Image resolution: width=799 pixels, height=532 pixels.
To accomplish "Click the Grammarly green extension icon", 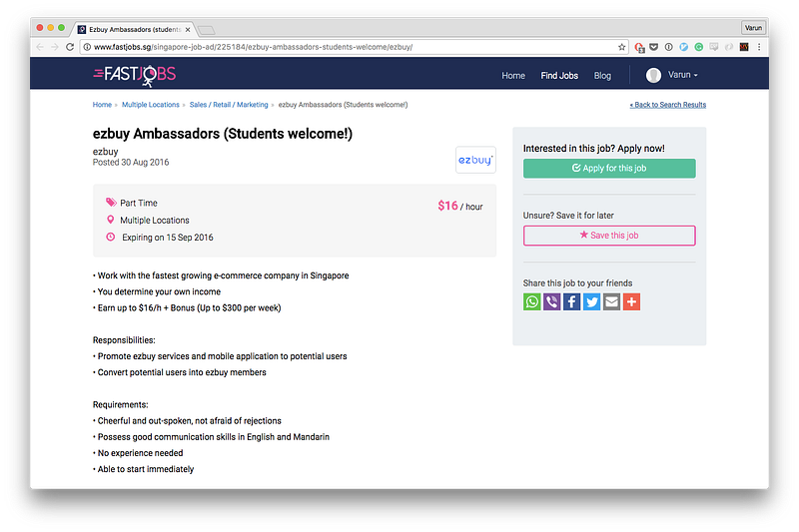I will tap(698, 47).
